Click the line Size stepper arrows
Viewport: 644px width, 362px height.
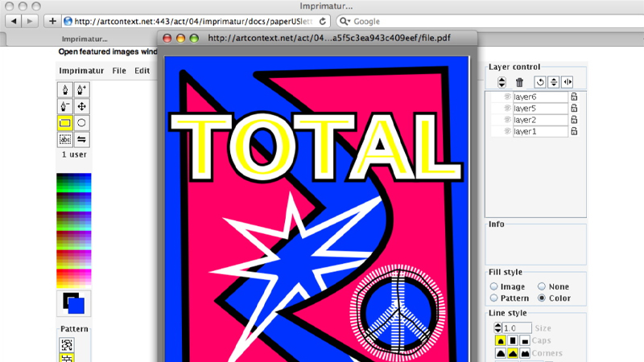pos(497,328)
